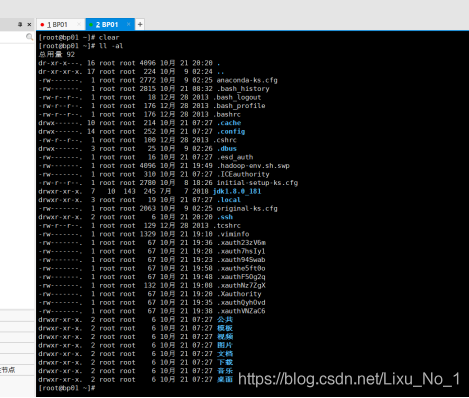Click the 文档 directory name
This screenshot has width=469, height=398.
(225, 354)
